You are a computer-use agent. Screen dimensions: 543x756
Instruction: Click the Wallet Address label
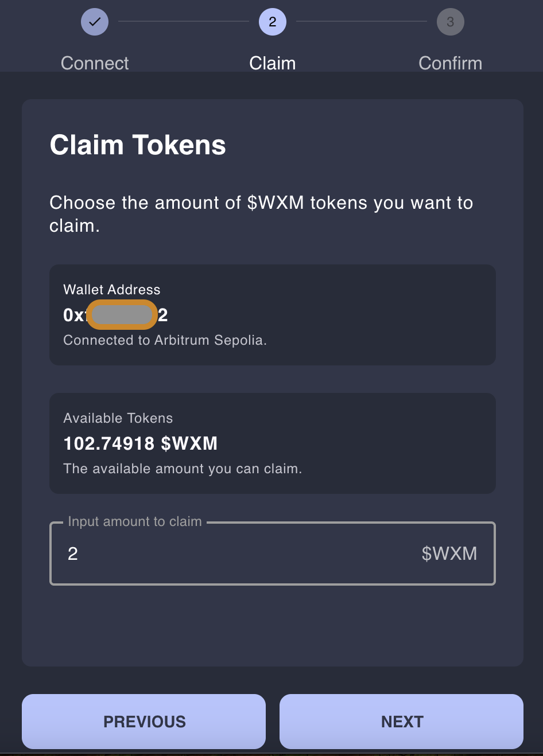112,290
